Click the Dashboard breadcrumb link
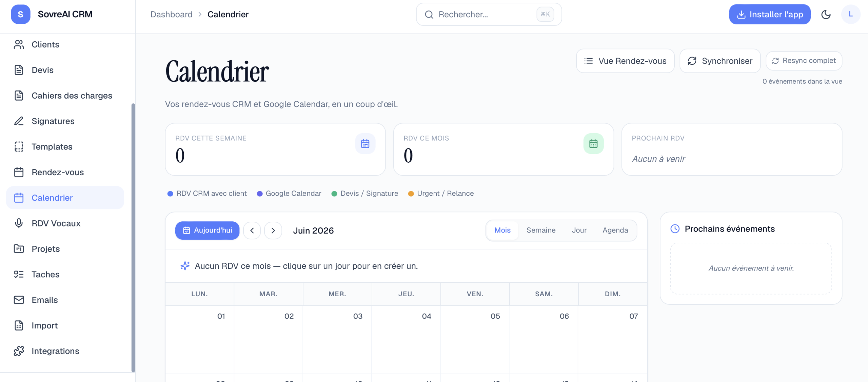868x382 pixels. (x=171, y=15)
